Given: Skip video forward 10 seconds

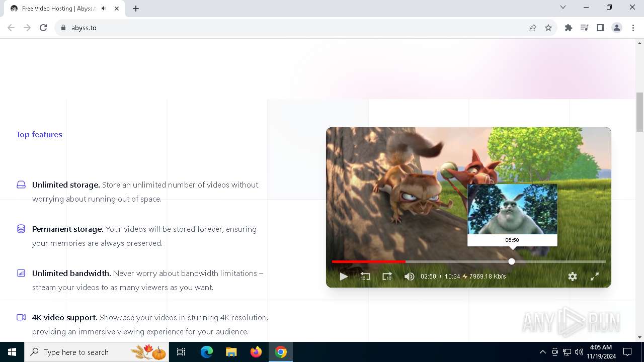Looking at the screenshot, I should (x=387, y=277).
